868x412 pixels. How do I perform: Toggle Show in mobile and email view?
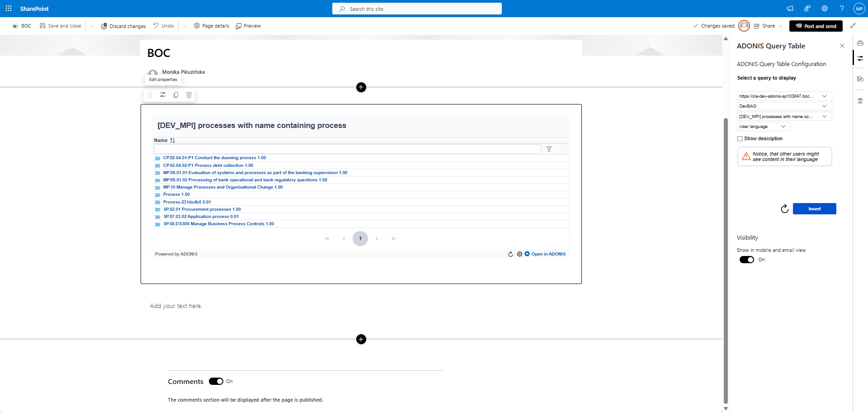746,260
